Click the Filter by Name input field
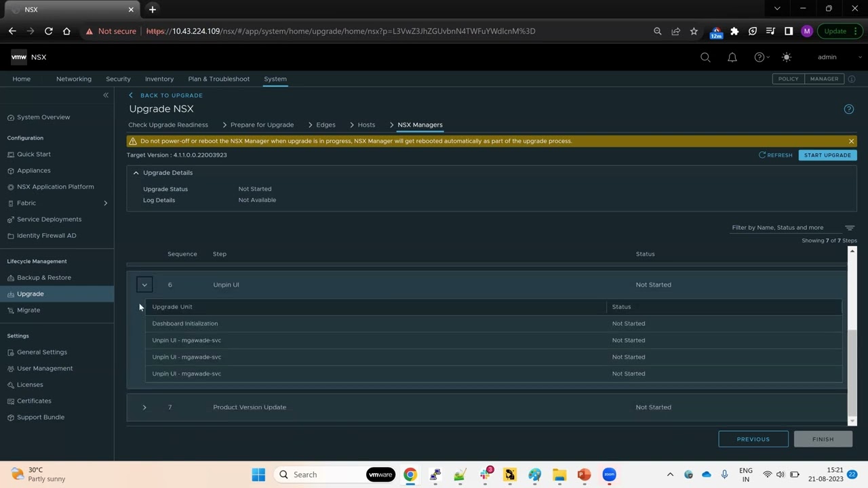868x488 pixels. coord(780,227)
